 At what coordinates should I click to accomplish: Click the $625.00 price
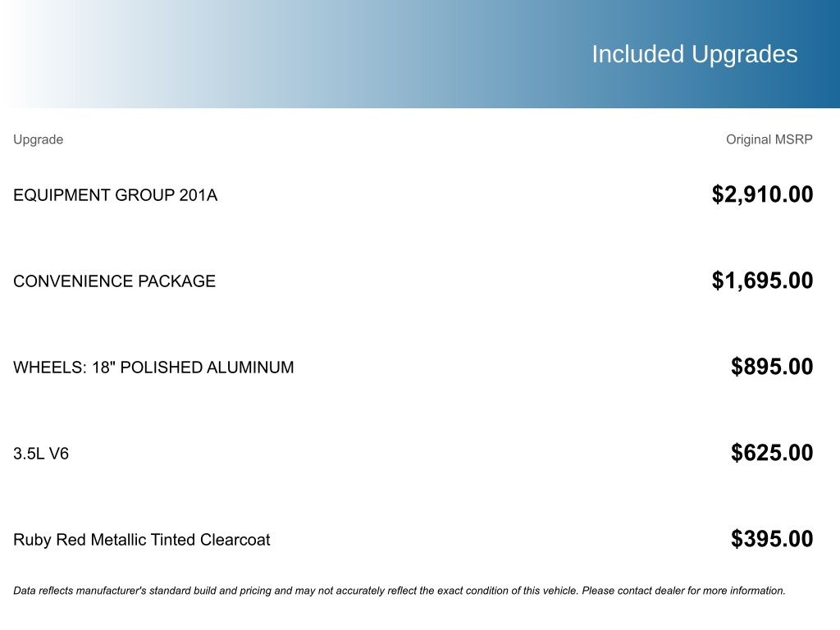772,453
